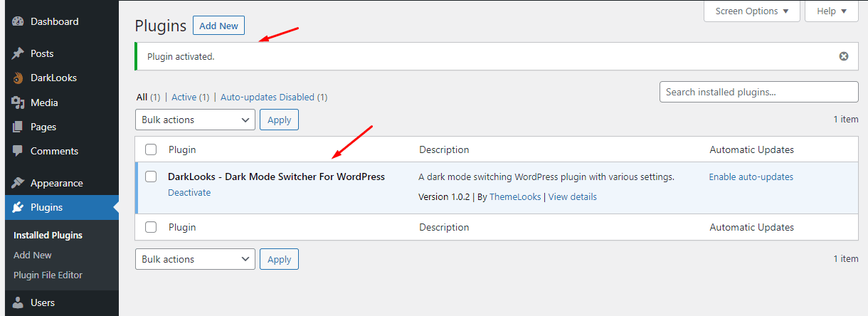Click the Pages icon in sidebar
The width and height of the screenshot is (868, 316).
(18, 127)
